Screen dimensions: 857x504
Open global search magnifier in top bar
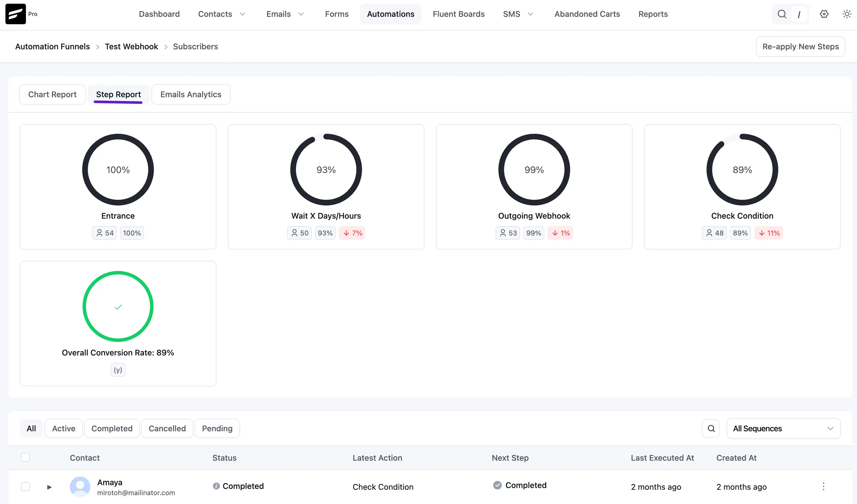(x=782, y=14)
